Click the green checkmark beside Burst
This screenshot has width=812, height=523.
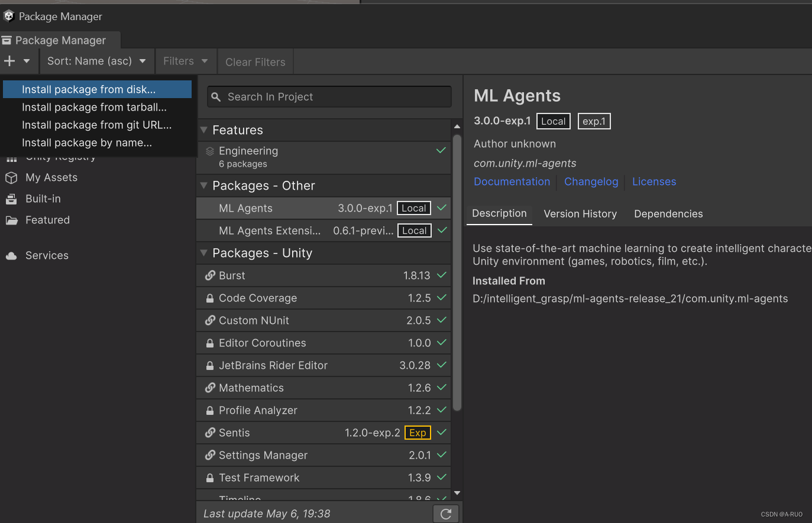(441, 275)
